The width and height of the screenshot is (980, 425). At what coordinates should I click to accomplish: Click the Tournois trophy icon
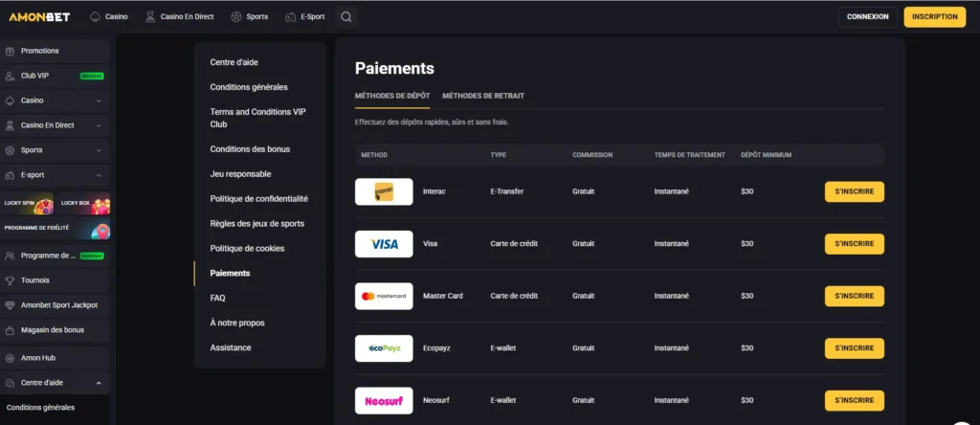pos(10,280)
